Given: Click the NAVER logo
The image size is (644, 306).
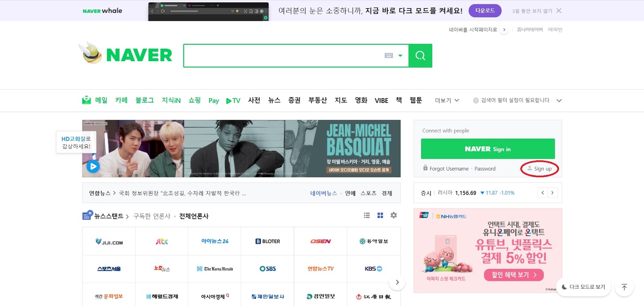Looking at the screenshot, I should click(x=139, y=55).
